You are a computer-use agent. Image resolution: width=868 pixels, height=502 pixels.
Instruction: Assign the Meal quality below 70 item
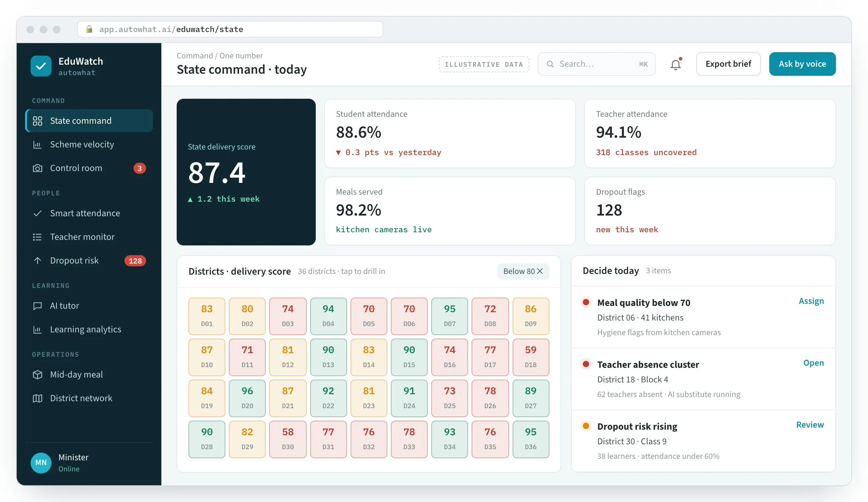(811, 301)
